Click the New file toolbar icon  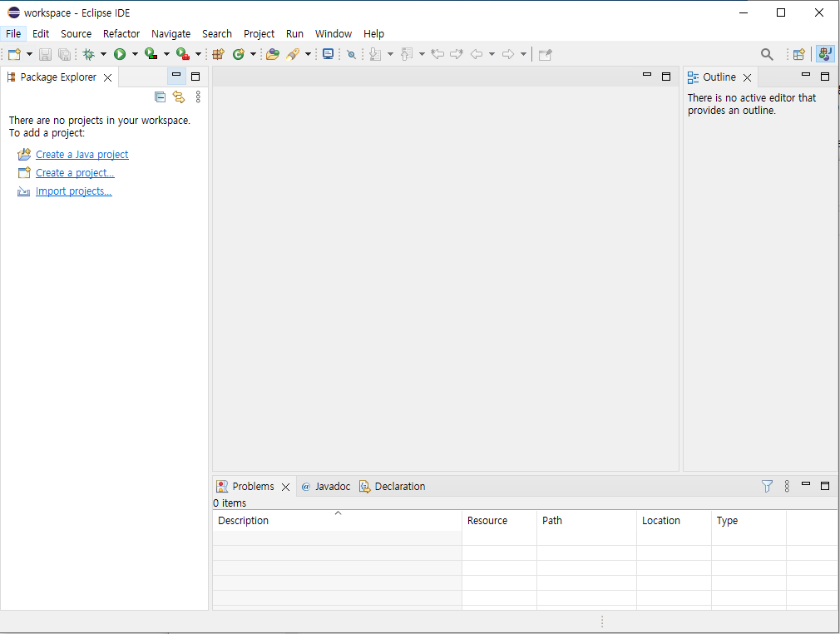point(14,54)
